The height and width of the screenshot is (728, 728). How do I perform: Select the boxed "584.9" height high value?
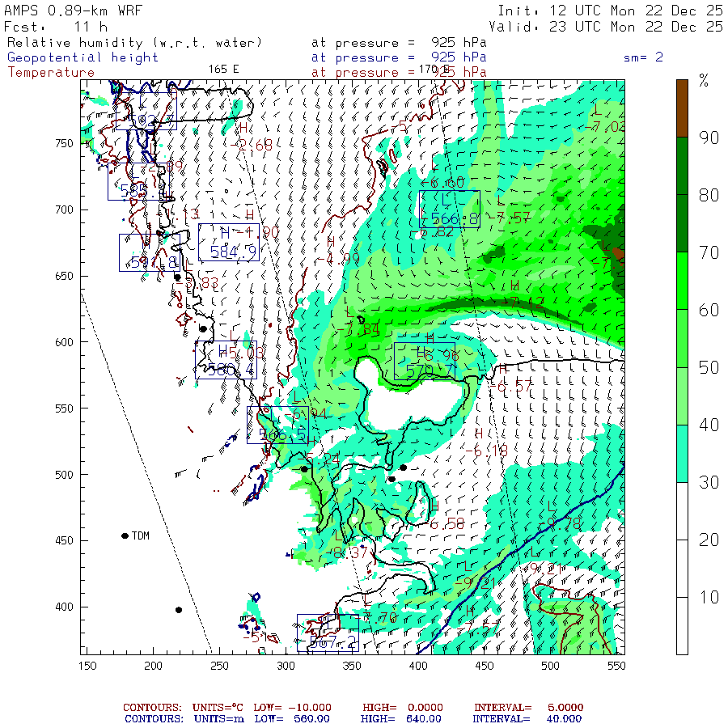tap(233, 252)
